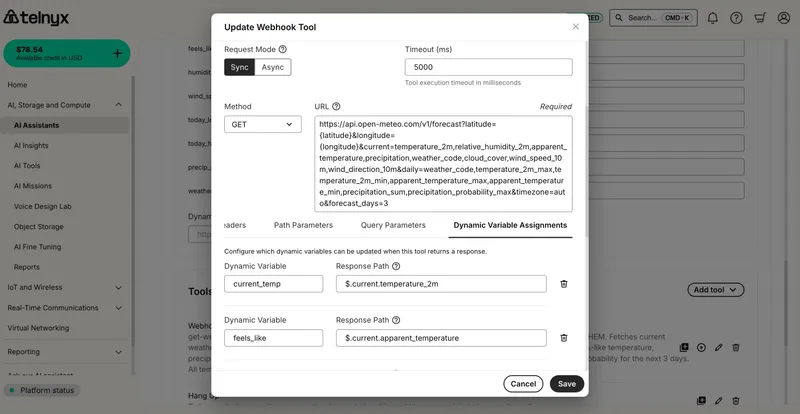Screen dimensions: 800x414
Task: Click the edit pencil for Hang Up tool
Action: click(x=718, y=401)
